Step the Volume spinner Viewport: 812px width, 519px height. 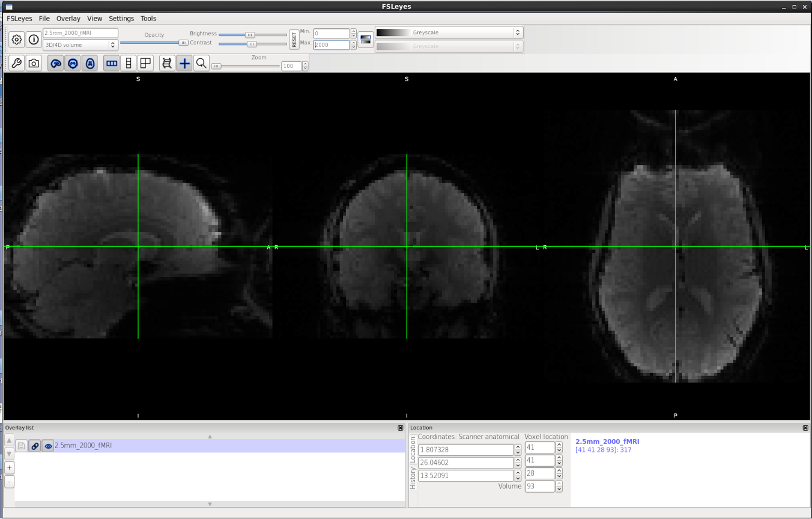coord(559,487)
